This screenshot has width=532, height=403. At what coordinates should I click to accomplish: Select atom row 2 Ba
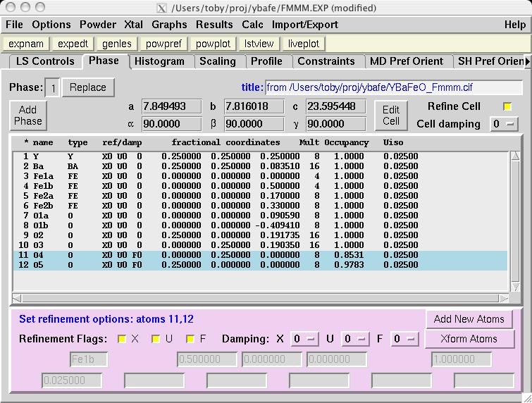pyautogui.click(x=260, y=166)
